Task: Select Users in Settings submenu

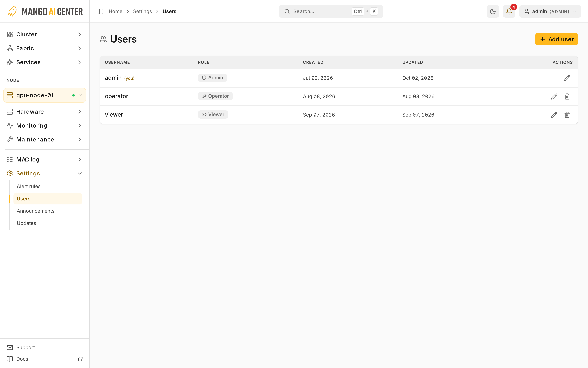Action: [48, 199]
